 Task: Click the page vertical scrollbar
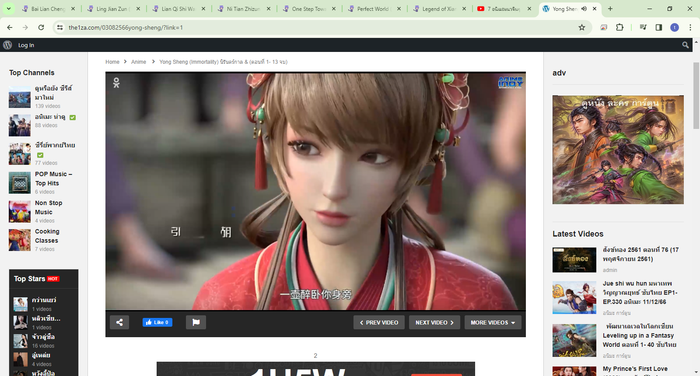tap(696, 96)
